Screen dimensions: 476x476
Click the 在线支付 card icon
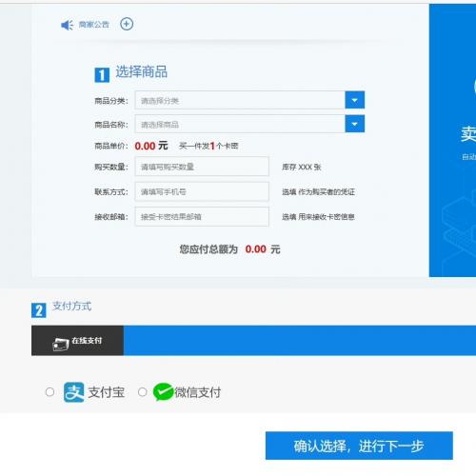click(x=61, y=345)
